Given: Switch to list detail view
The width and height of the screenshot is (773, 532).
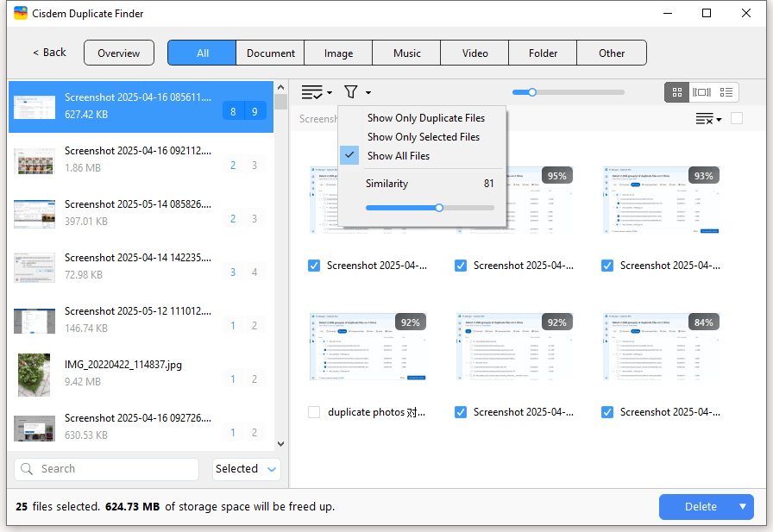Looking at the screenshot, I should [x=726, y=92].
